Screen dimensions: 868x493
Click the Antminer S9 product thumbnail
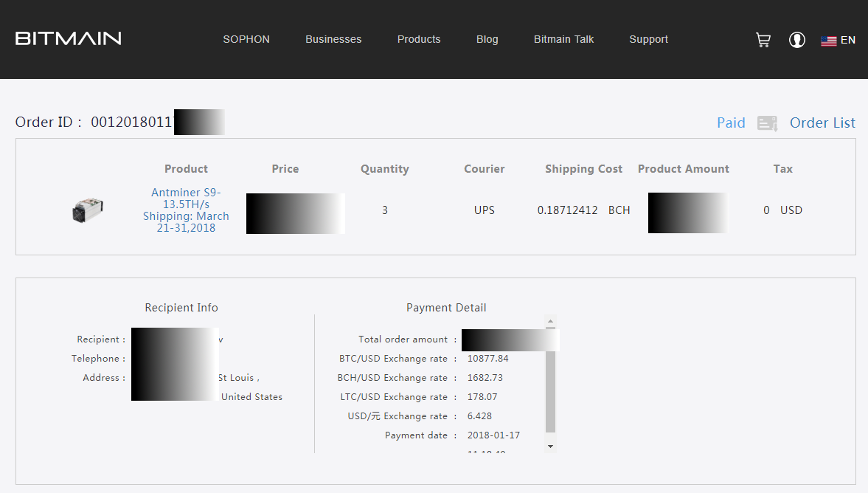[87, 210]
